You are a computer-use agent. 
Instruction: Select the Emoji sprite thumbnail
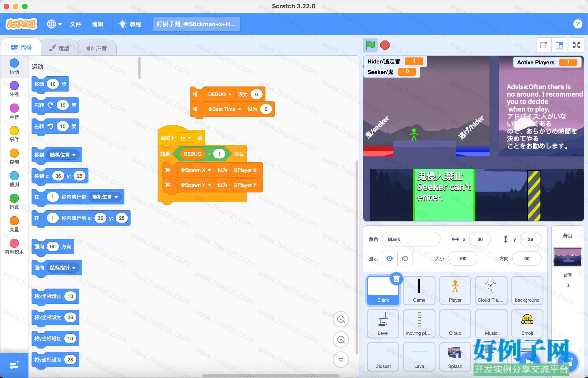(x=527, y=324)
